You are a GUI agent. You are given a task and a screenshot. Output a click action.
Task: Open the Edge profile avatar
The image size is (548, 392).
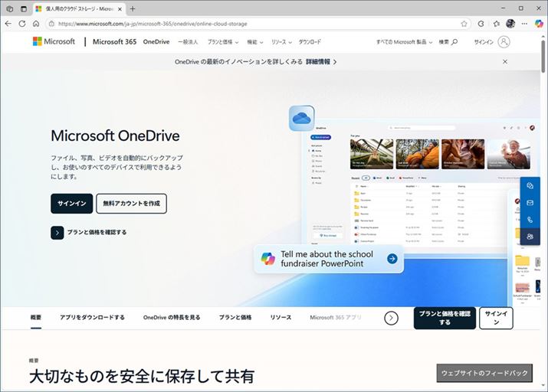tap(510, 24)
